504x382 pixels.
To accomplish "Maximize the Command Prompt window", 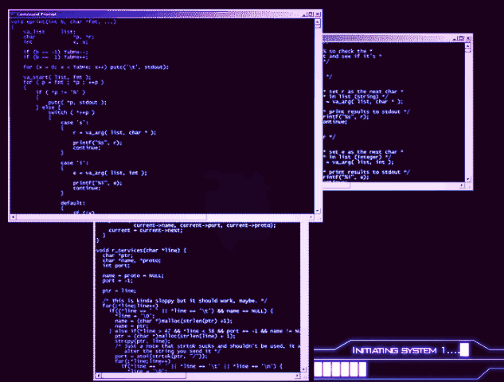I will click(x=311, y=14).
